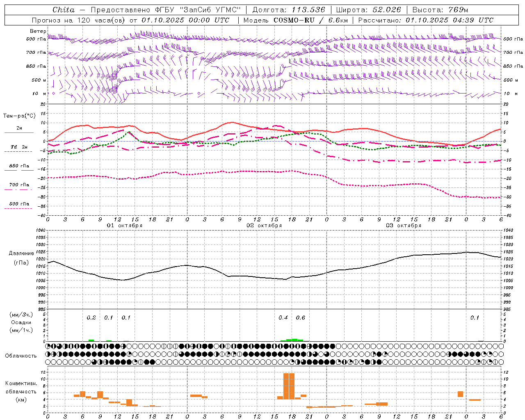Click the red 2м temperature legend line
This screenshot has width=525, height=420.
[19, 132]
